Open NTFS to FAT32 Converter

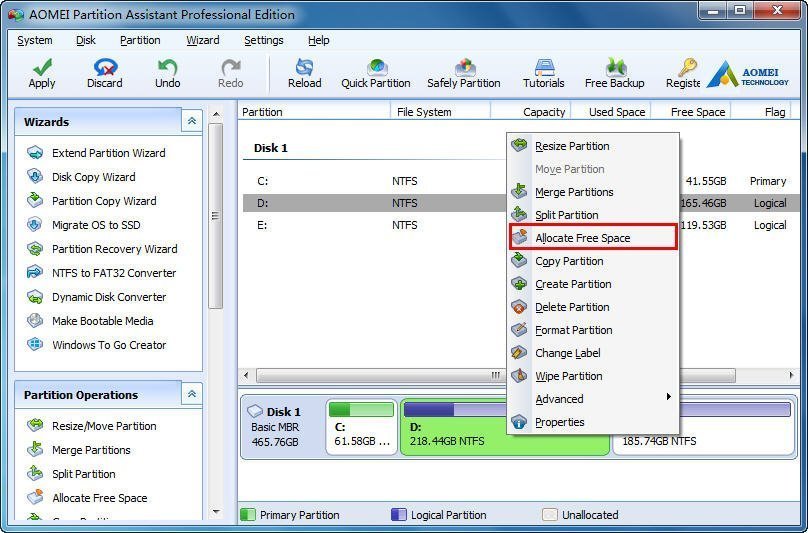(102, 273)
